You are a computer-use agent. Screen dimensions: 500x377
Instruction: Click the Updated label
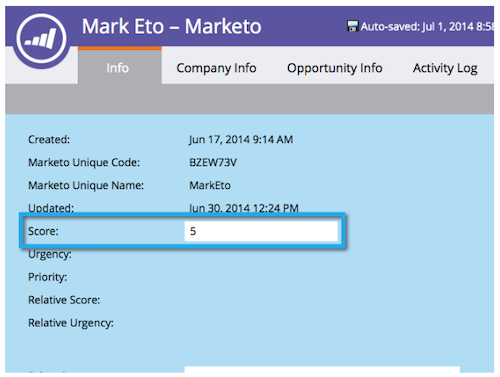point(51,208)
